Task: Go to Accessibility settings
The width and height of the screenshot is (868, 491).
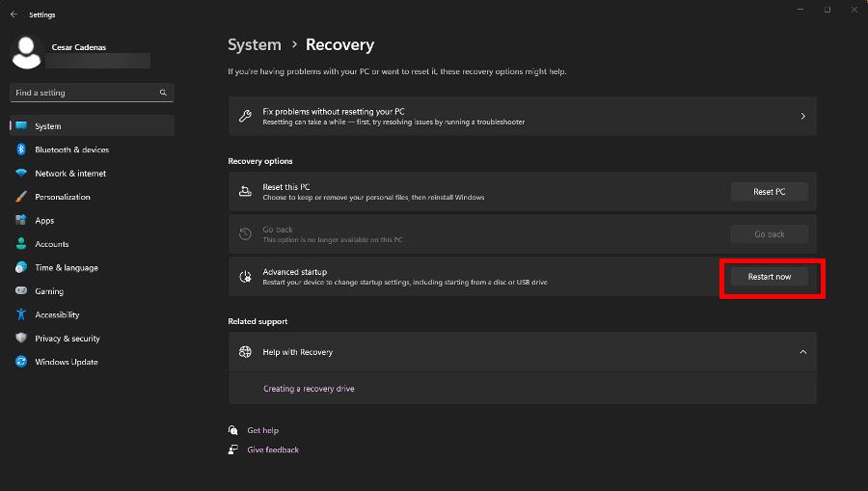Action: coord(92,314)
